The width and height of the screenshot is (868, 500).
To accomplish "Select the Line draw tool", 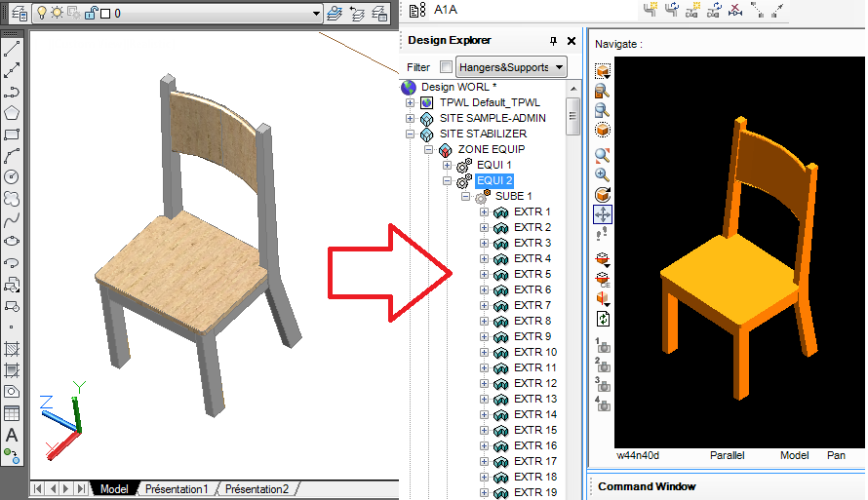I will click(x=12, y=49).
